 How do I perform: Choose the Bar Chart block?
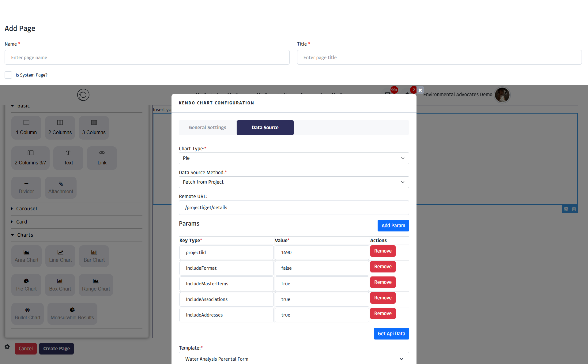click(x=94, y=256)
